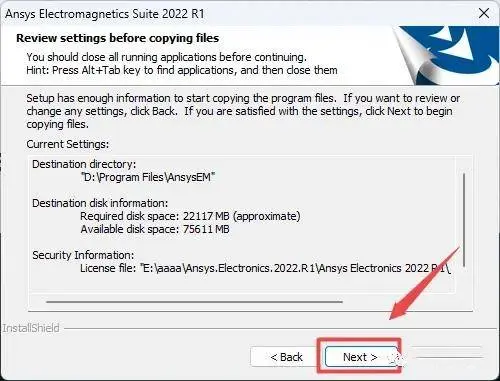Click the Destination disk information heading
Viewport: 500px width, 381px height.
pyautogui.click(x=100, y=203)
